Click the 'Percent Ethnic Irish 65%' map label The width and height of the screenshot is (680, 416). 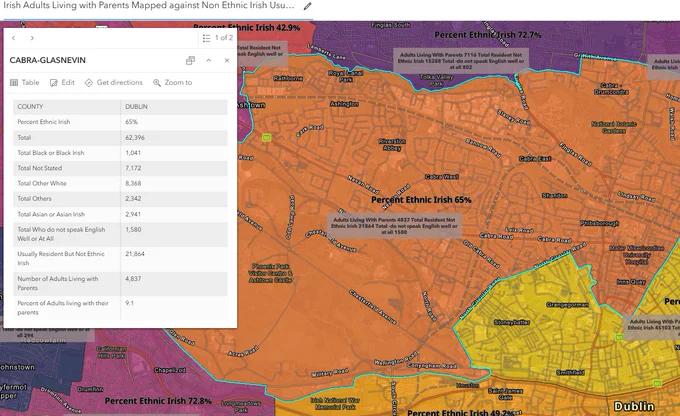(421, 200)
